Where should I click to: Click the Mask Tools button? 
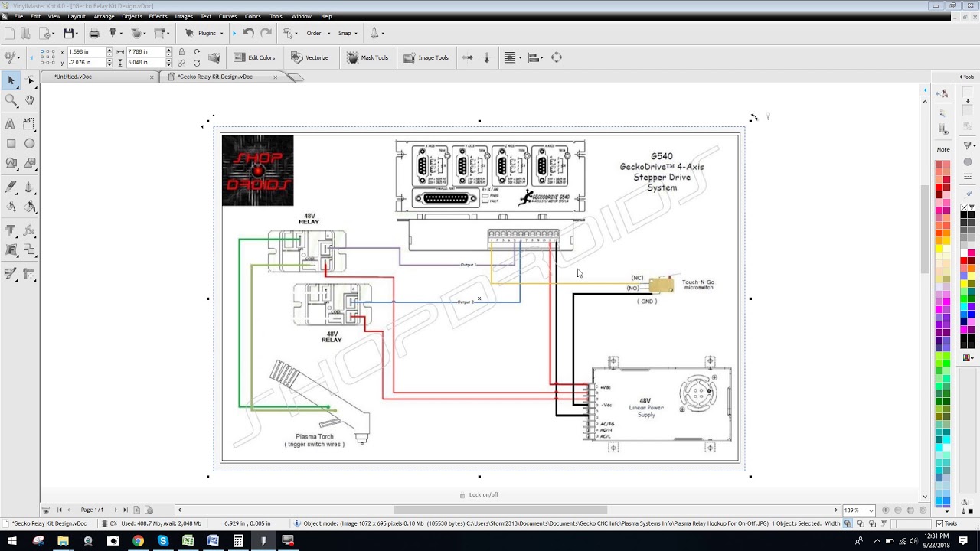click(x=367, y=57)
